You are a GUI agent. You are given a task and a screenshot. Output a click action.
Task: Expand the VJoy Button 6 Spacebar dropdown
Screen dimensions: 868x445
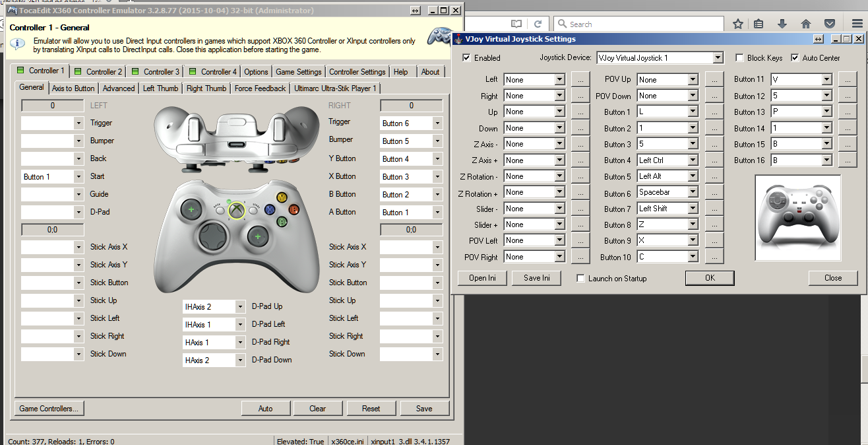pos(693,192)
